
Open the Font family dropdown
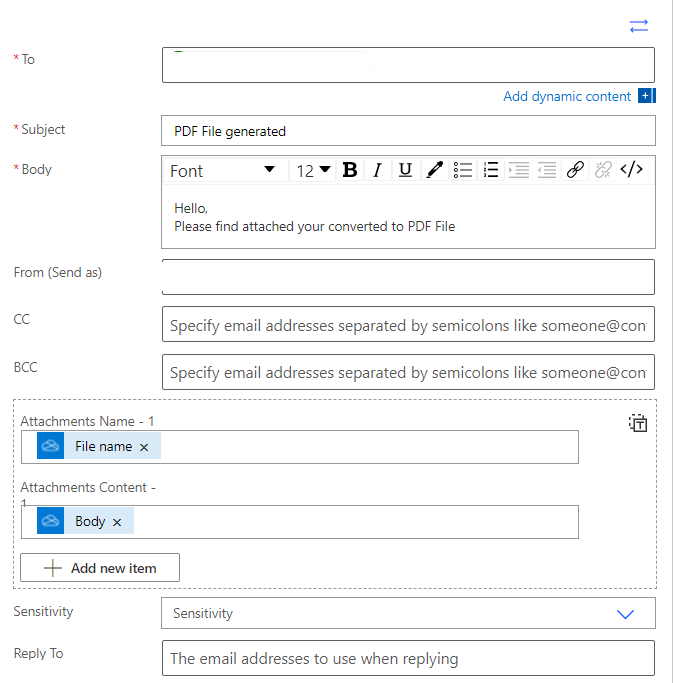pyautogui.click(x=223, y=170)
